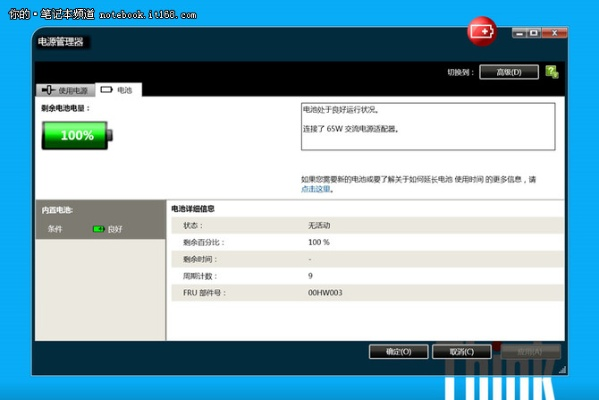Click FRU part number 00HW003
This screenshot has height=400, width=599.
pos(325,293)
